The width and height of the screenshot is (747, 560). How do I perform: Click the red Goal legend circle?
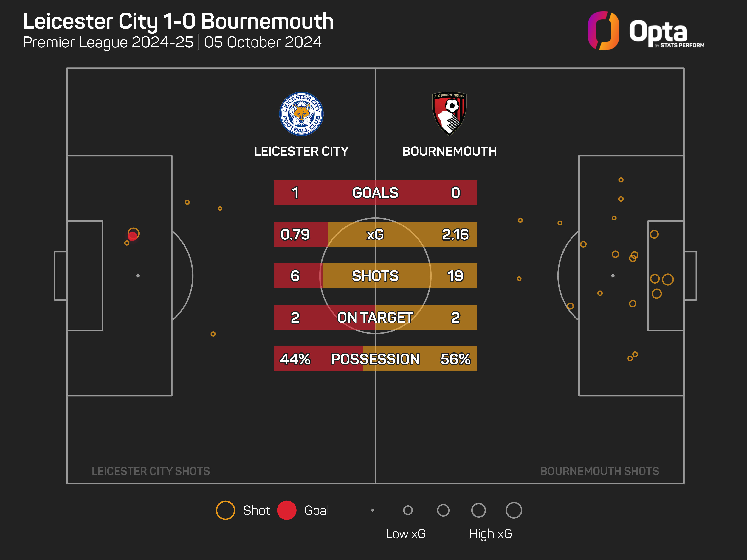[287, 510]
